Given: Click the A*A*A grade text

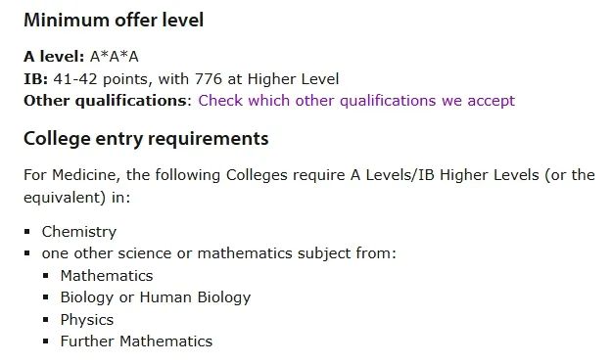Looking at the screenshot, I should pyautogui.click(x=114, y=57).
